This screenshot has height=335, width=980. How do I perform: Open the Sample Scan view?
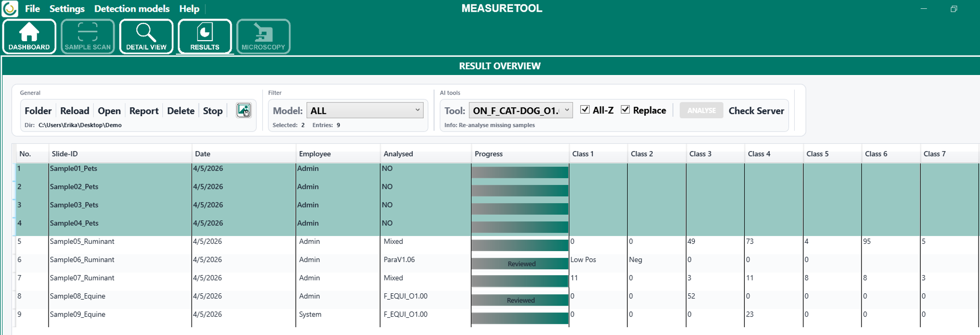(x=88, y=36)
